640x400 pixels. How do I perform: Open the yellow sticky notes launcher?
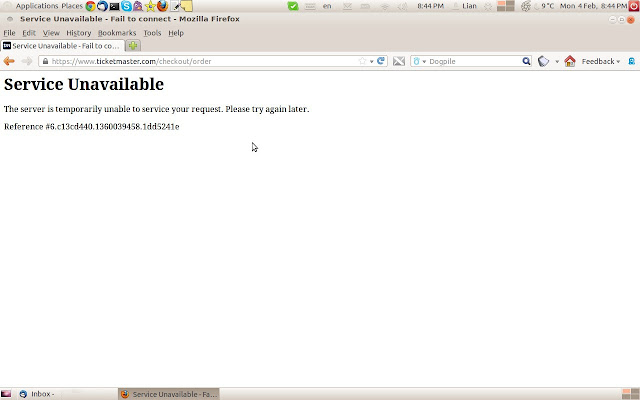click(187, 6)
